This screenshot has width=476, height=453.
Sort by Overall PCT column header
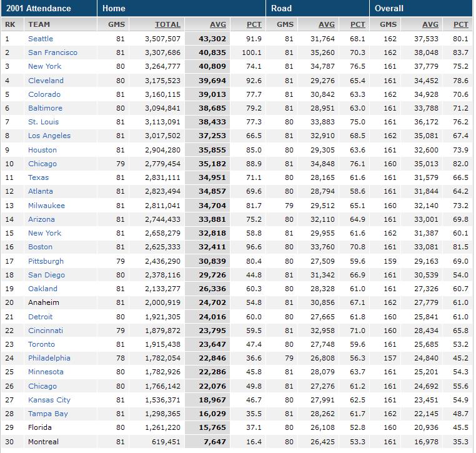click(461, 24)
